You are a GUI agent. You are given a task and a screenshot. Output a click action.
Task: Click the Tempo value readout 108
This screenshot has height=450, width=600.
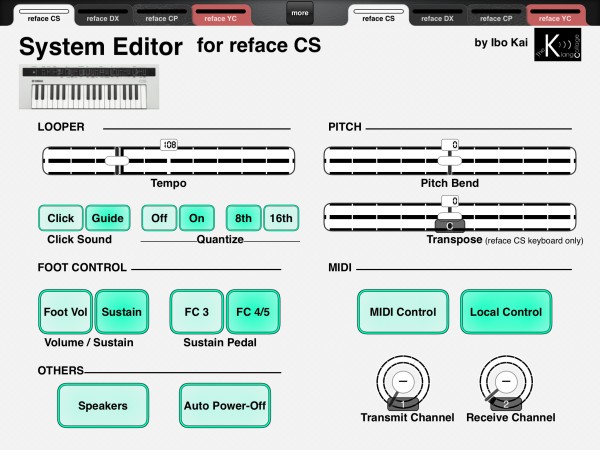[x=169, y=145]
